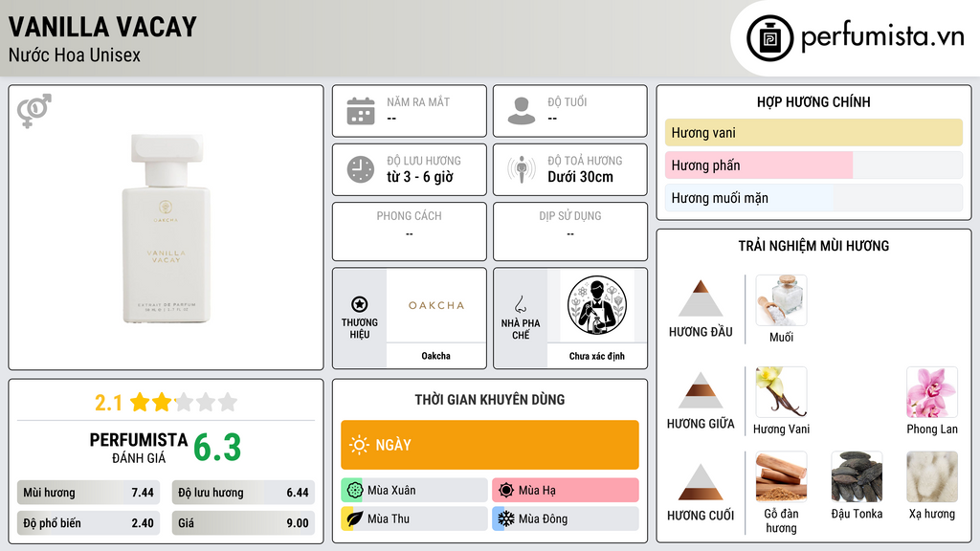980x551 pixels.
Task: Click the VANILLA VACAY title
Action: point(102,27)
